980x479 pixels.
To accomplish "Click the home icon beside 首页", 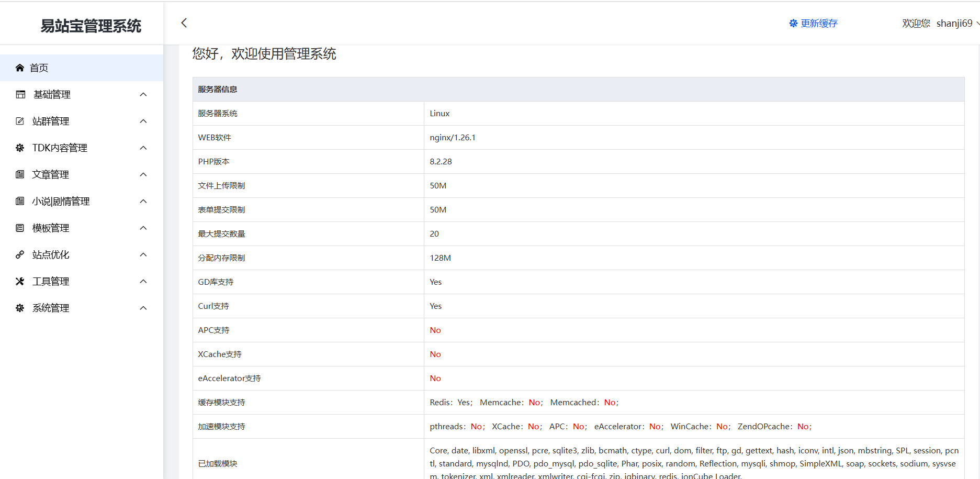I will (x=20, y=68).
